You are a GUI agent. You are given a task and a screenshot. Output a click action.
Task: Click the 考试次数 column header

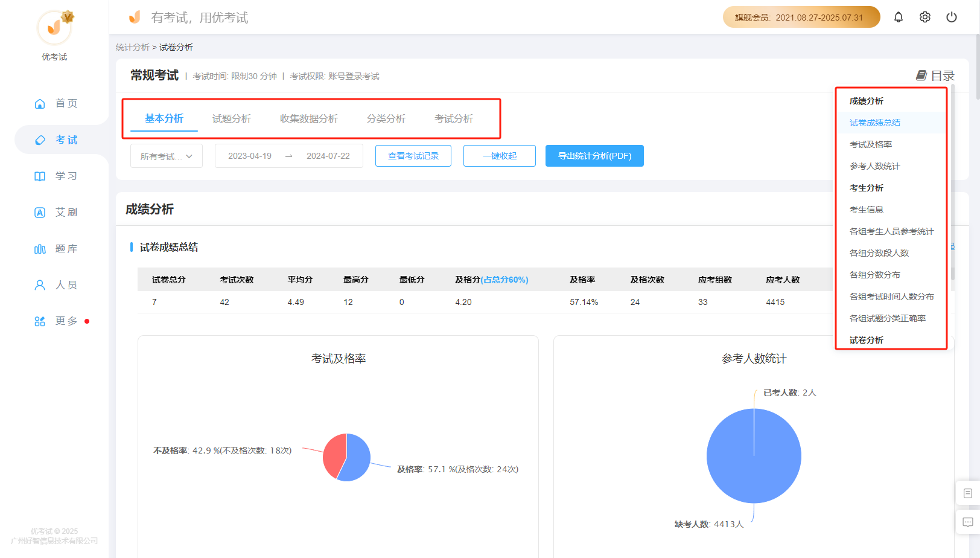pyautogui.click(x=237, y=280)
